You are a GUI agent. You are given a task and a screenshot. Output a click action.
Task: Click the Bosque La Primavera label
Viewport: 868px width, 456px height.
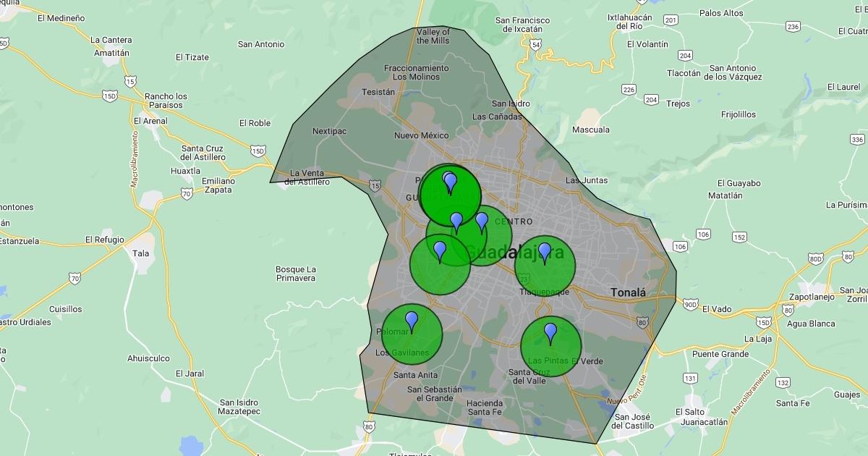point(295,274)
